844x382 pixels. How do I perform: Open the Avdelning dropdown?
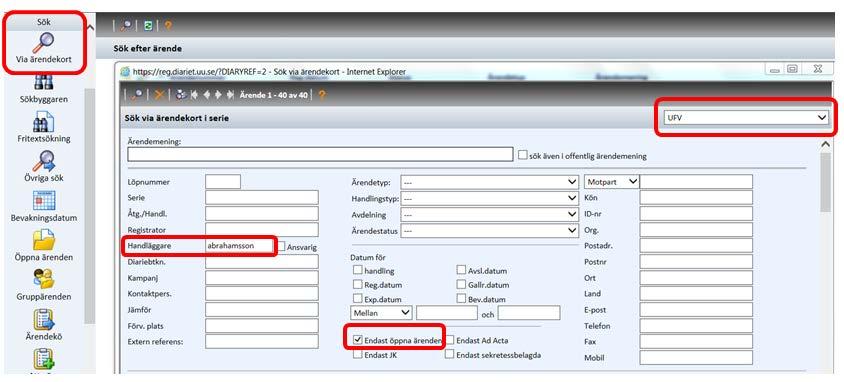coord(490,214)
